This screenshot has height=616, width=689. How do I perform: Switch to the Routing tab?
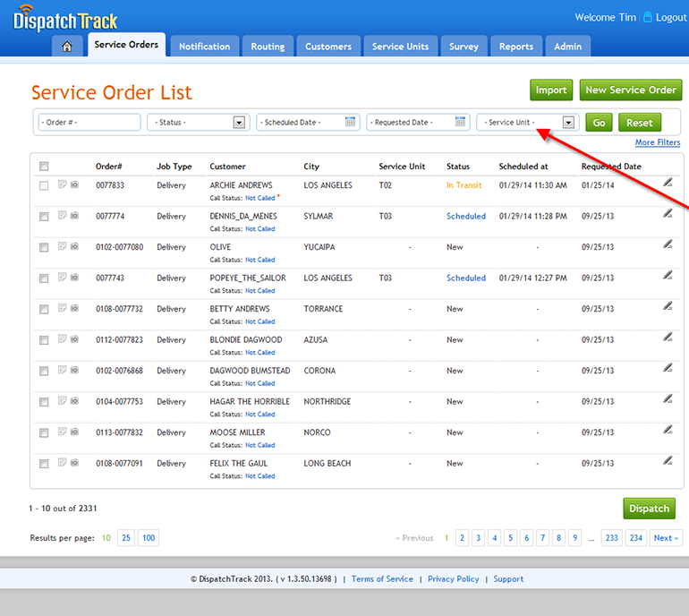pos(268,47)
